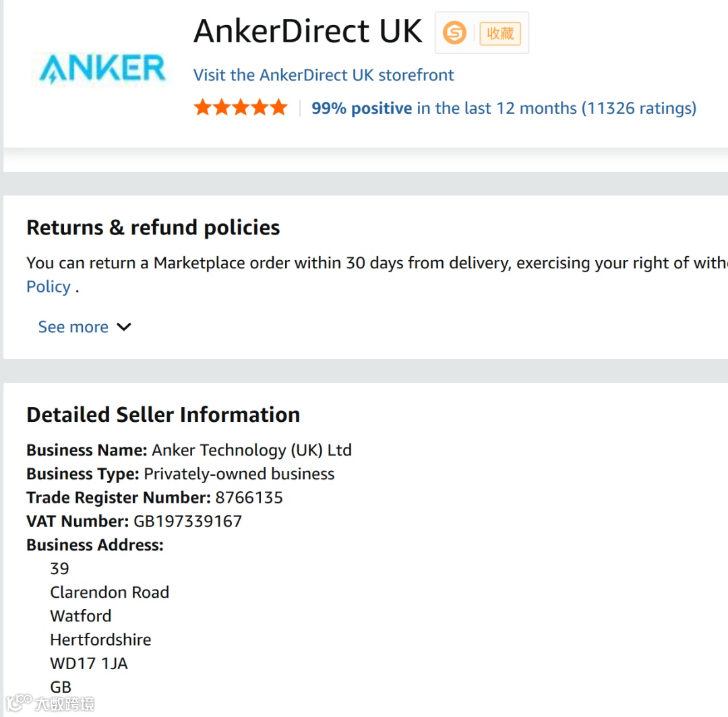Image resolution: width=728 pixels, height=717 pixels.
Task: Open the blue Policy link
Action: click(x=49, y=286)
